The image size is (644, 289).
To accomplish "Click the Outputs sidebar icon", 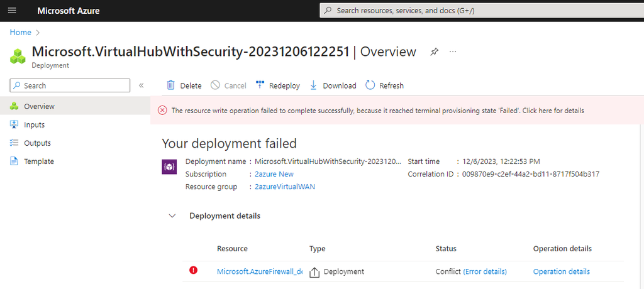I will tap(14, 143).
